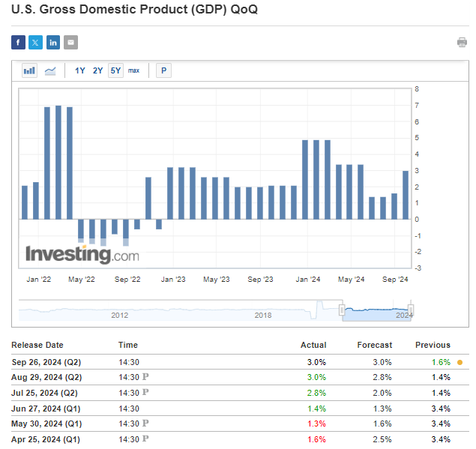Select the 2Y time range

click(x=97, y=70)
